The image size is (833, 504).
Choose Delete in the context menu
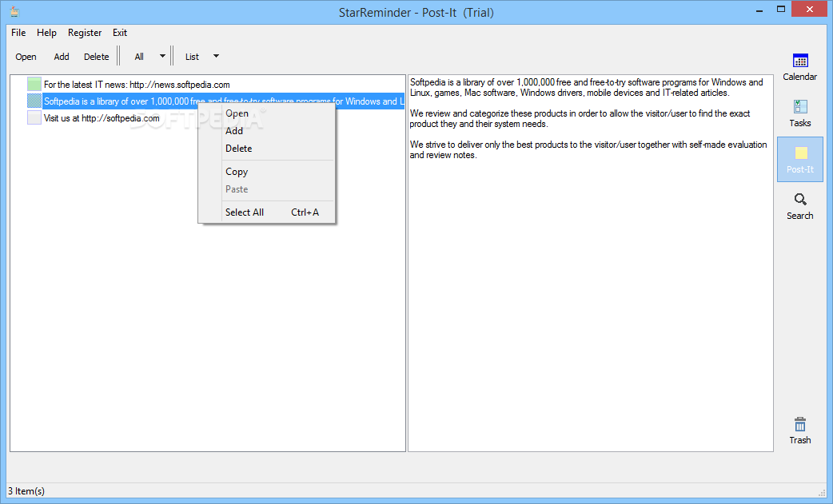click(267, 148)
